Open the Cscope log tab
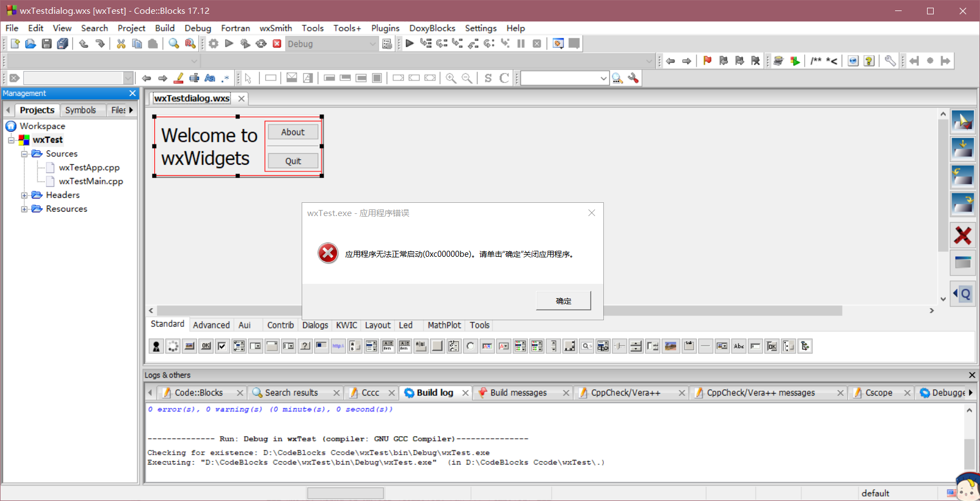 pyautogui.click(x=879, y=392)
